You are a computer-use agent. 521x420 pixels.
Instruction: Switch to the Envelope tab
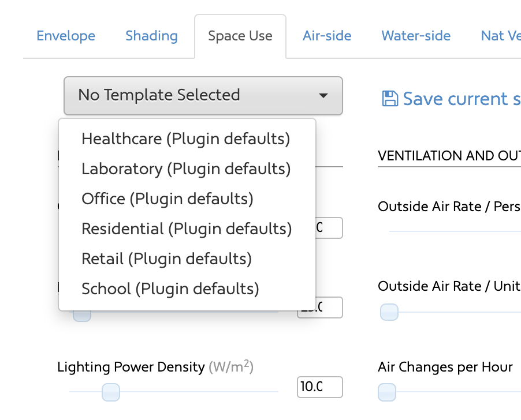pyautogui.click(x=66, y=36)
